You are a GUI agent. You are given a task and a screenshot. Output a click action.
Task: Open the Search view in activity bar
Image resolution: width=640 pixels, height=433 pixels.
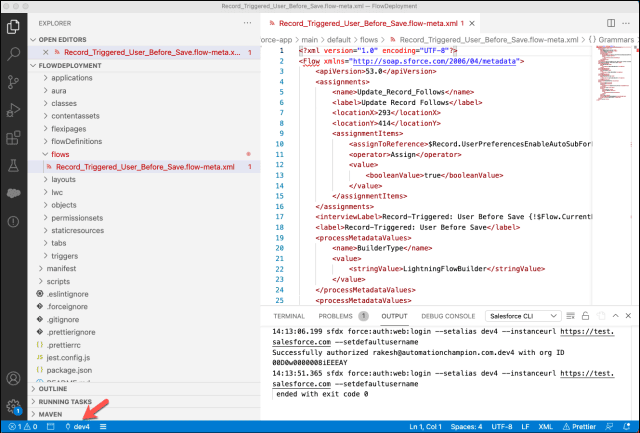pyautogui.click(x=13, y=53)
